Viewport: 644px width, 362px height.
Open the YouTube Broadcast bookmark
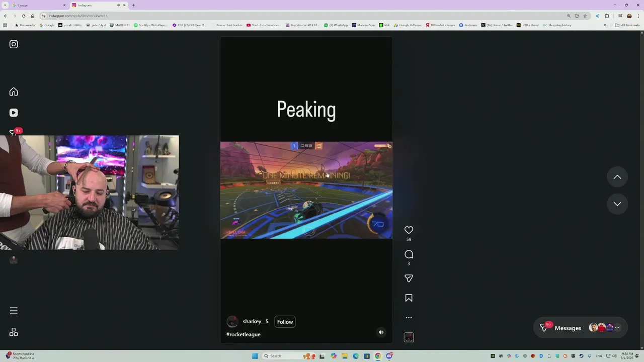pos(264,25)
